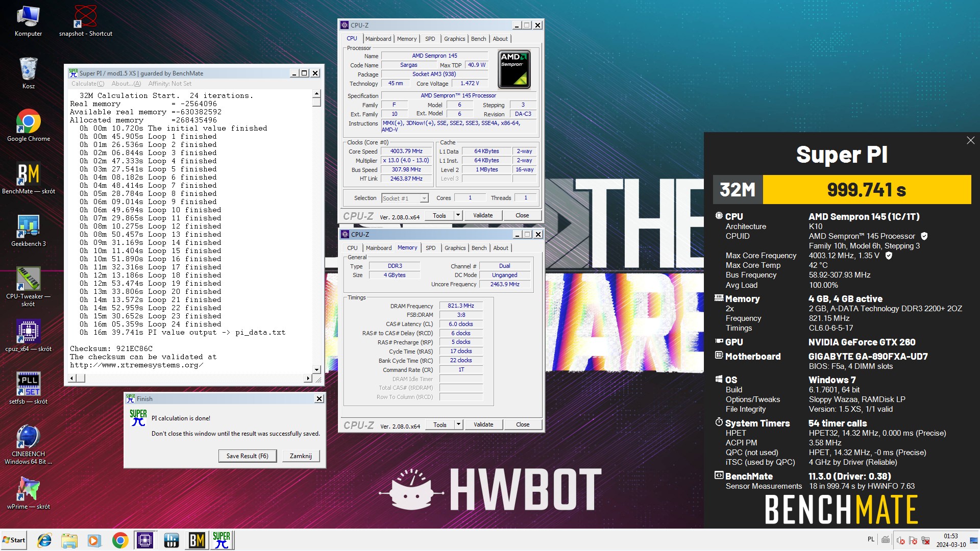Open cpuz_x64 desktop shortcut
This screenshot has width=980, height=551.
coord(28,336)
